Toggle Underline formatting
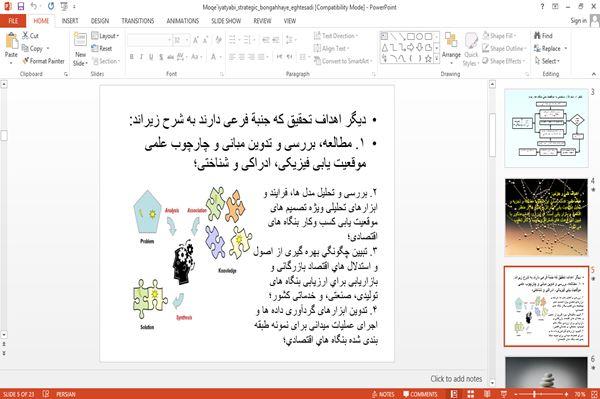 (x=151, y=57)
